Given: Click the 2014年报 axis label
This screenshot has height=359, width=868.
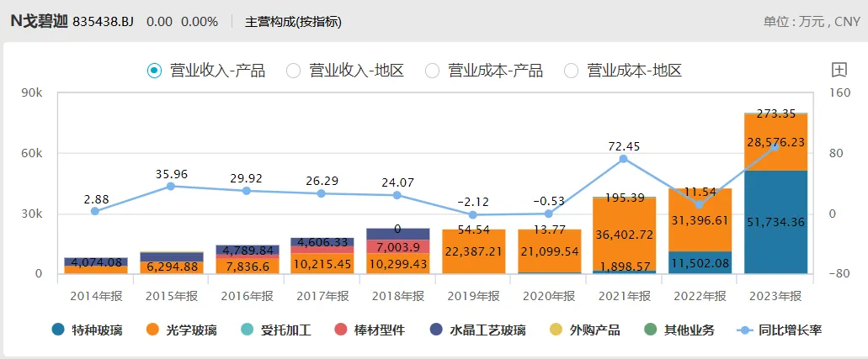Looking at the screenshot, I should (x=96, y=297).
